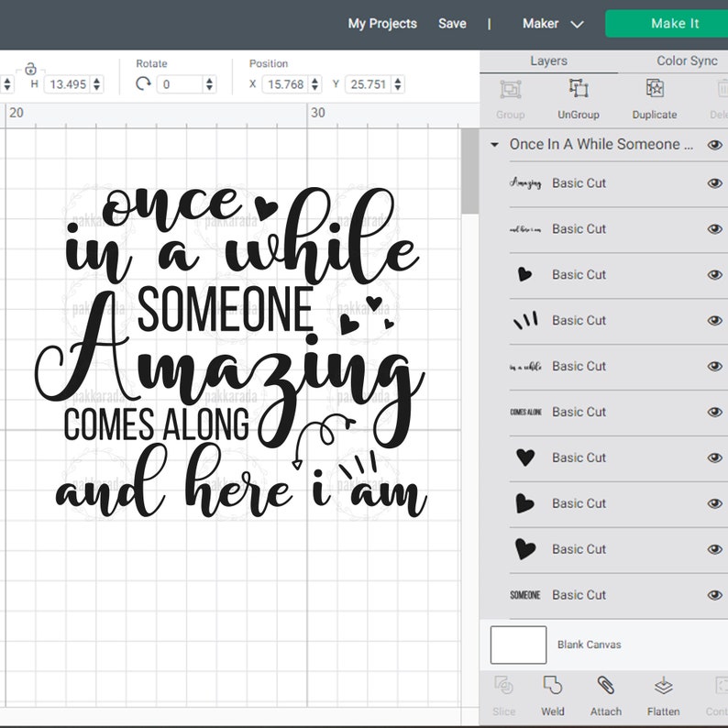Hide the COMES ALONG Basic Cut layer

coord(714,412)
